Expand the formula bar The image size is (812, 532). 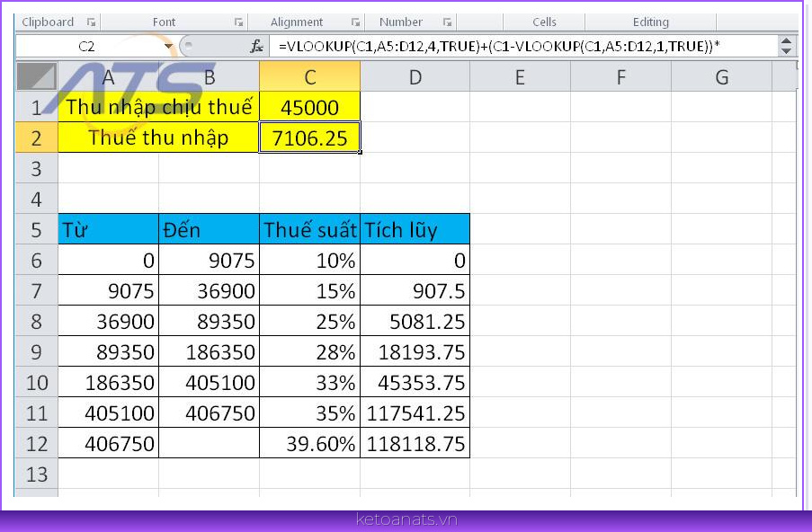click(x=786, y=46)
